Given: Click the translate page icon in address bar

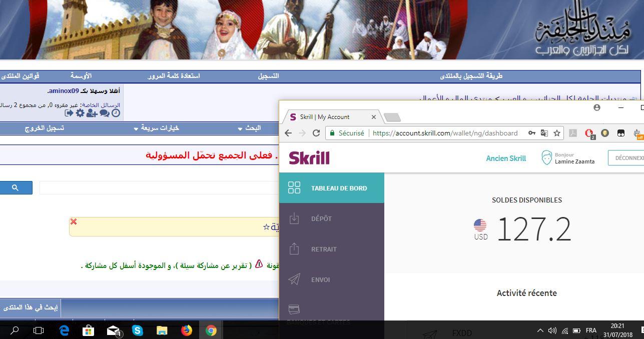Looking at the screenshot, I should [544, 133].
